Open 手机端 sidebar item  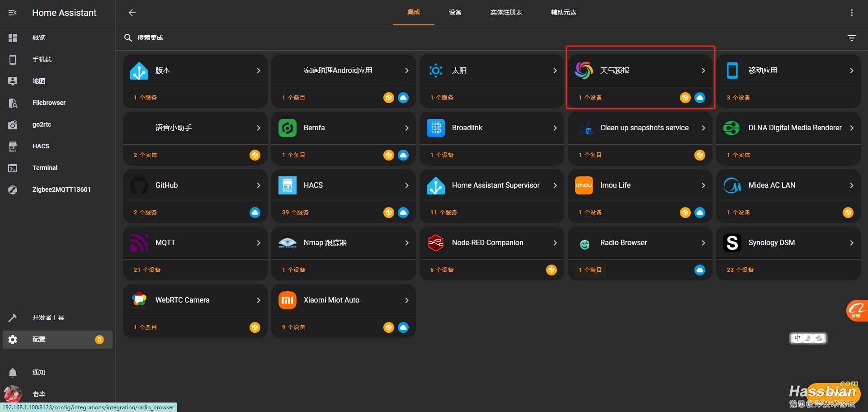57,59
